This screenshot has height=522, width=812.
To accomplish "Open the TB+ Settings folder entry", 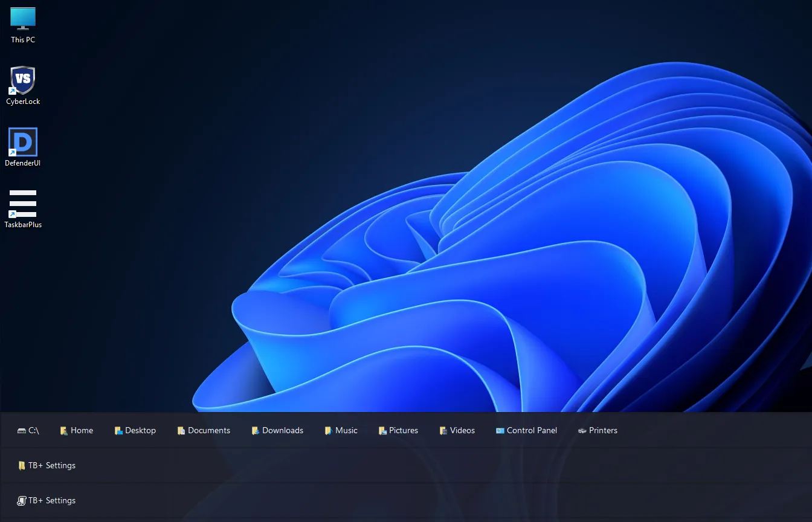I will 47,465.
